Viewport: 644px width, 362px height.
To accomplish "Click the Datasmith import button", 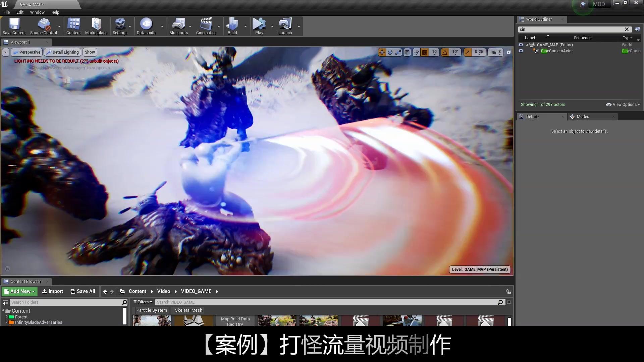I will tap(146, 26).
